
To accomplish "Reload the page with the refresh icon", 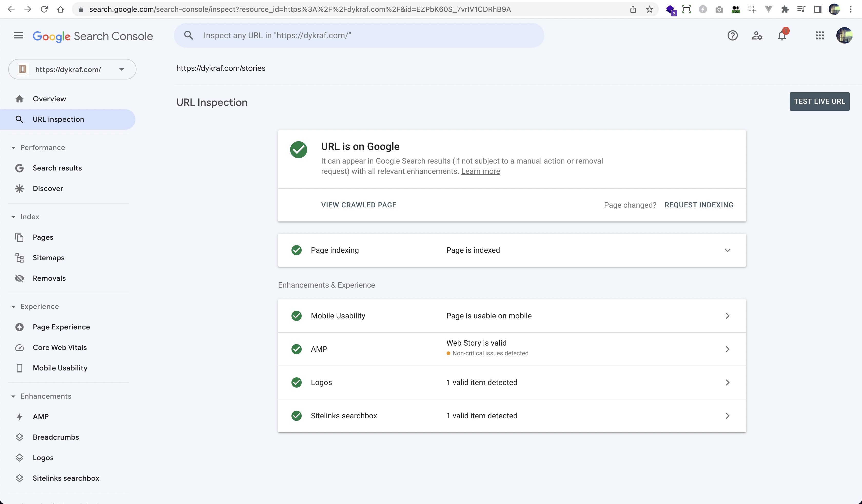I will (x=44, y=9).
